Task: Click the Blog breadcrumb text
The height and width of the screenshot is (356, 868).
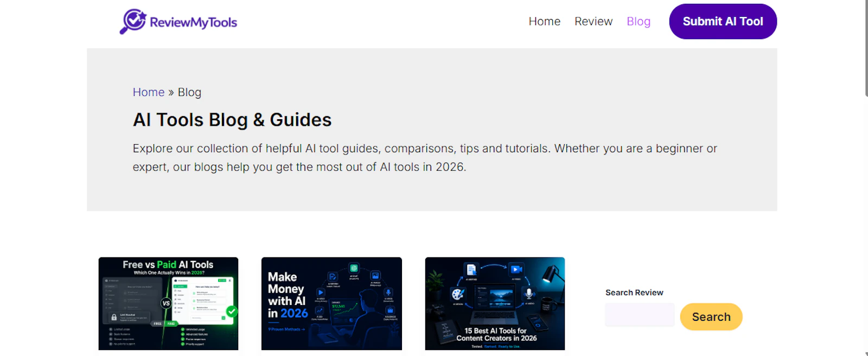Action: coord(189,92)
